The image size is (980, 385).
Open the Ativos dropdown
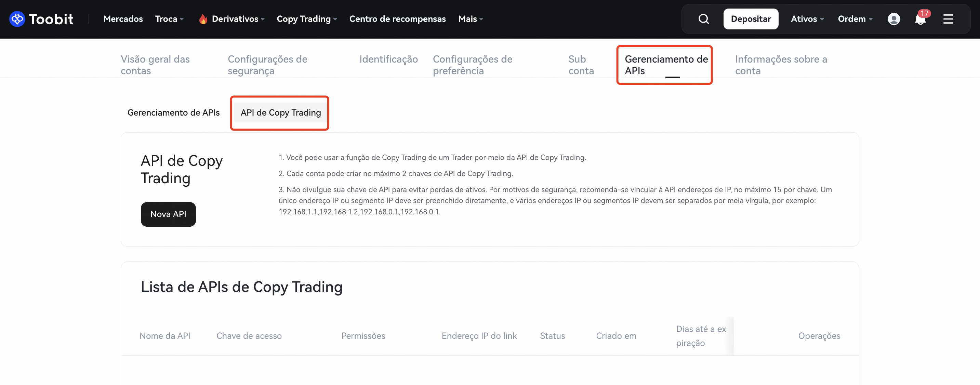coord(807,19)
